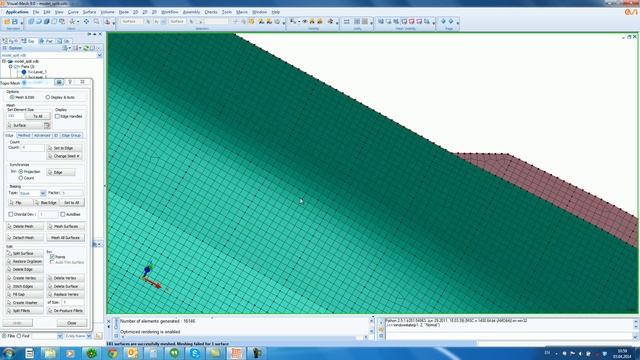Enable the Edge Handles checkbox
This screenshot has height=360, width=640.
[58, 116]
